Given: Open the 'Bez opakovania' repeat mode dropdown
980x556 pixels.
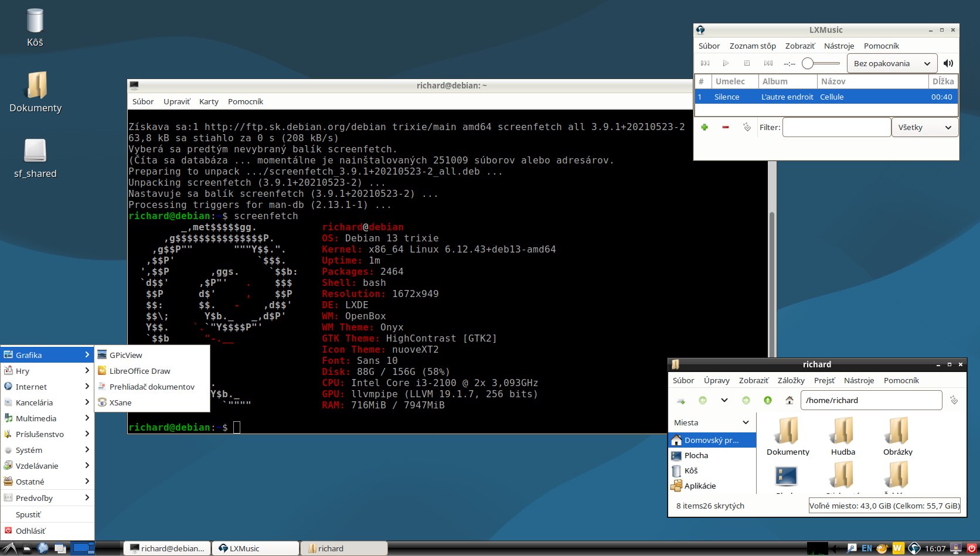Looking at the screenshot, I should point(891,63).
